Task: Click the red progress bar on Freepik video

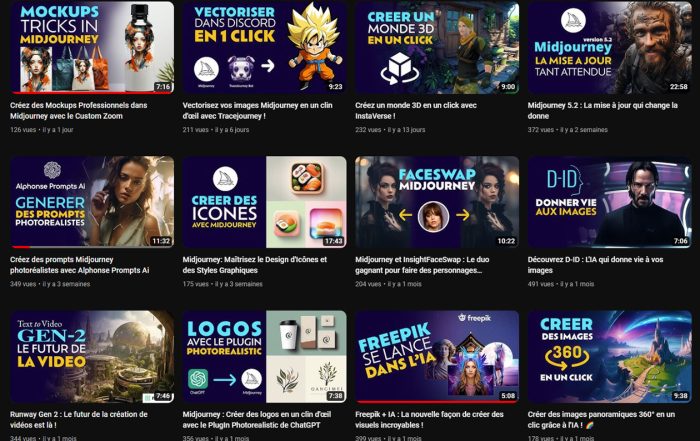Action: pyautogui.click(x=437, y=402)
